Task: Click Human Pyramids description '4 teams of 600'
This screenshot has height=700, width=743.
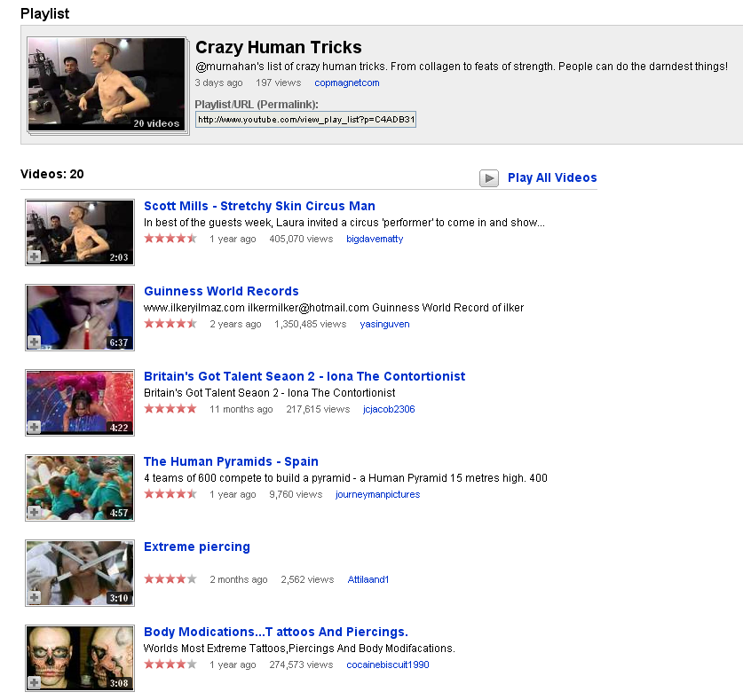Action: pyautogui.click(x=345, y=478)
